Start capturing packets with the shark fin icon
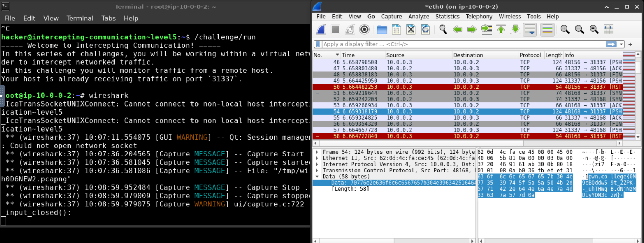Viewport: 644px width, 243px height. (321, 30)
